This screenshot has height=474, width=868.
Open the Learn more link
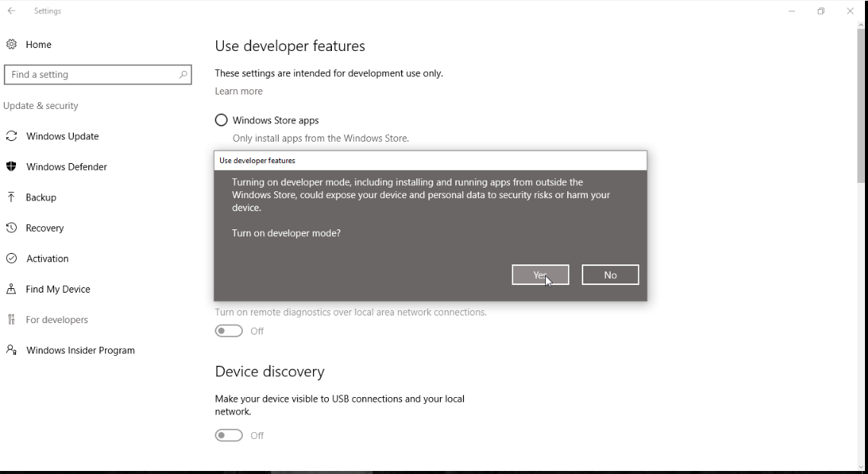[x=238, y=91]
